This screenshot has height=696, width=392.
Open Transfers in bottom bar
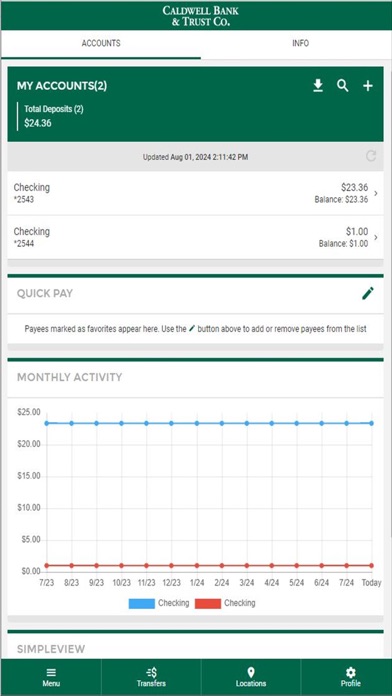click(151, 677)
